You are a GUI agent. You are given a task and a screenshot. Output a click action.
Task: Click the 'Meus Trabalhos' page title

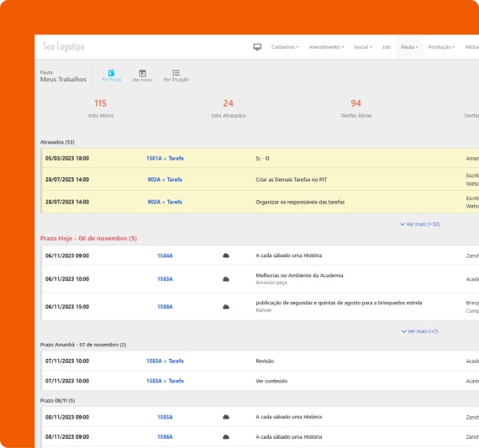(x=63, y=79)
